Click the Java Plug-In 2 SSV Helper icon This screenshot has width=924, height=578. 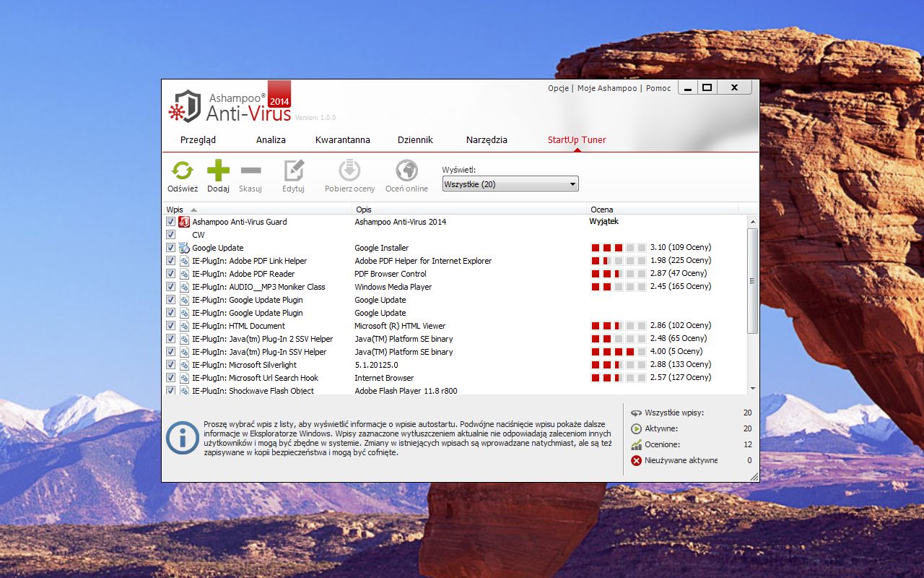[x=184, y=339]
